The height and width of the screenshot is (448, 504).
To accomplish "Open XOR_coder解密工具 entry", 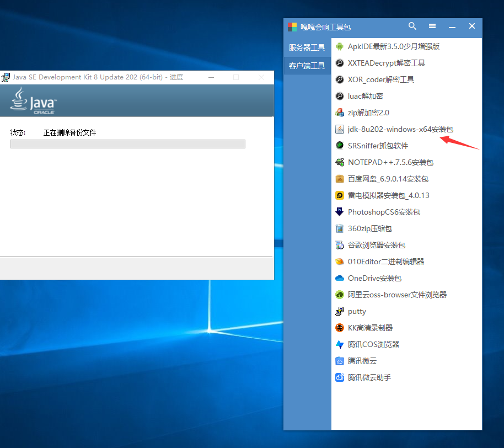I will [381, 79].
